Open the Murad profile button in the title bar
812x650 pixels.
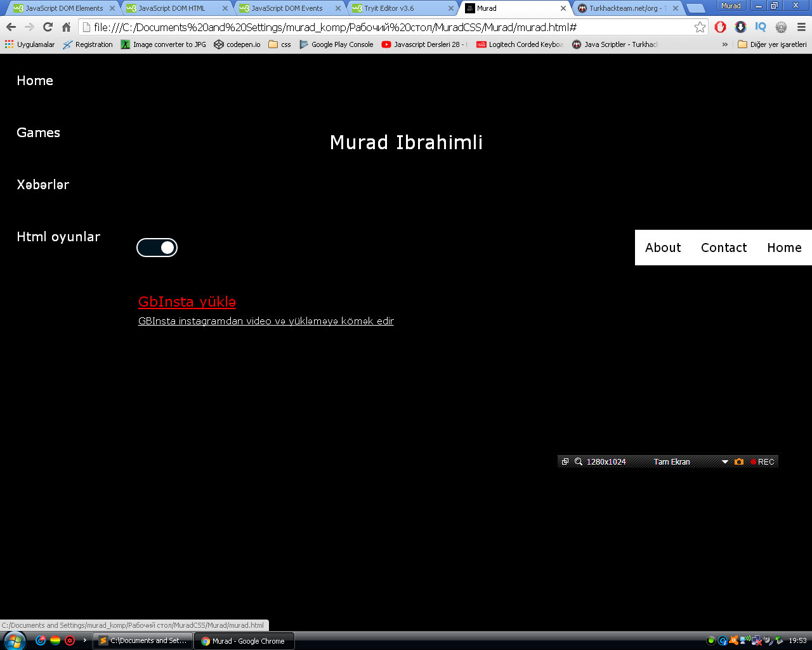pyautogui.click(x=731, y=6)
